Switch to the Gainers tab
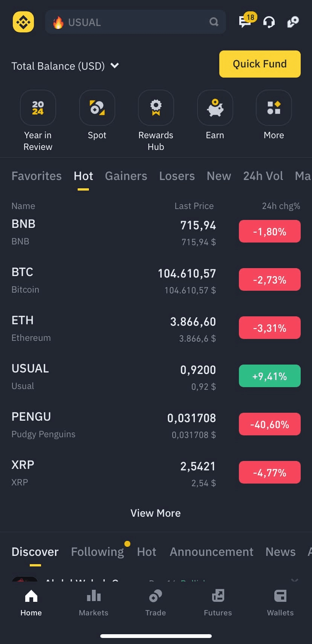Viewport: 312px width, 644px height. point(126,176)
